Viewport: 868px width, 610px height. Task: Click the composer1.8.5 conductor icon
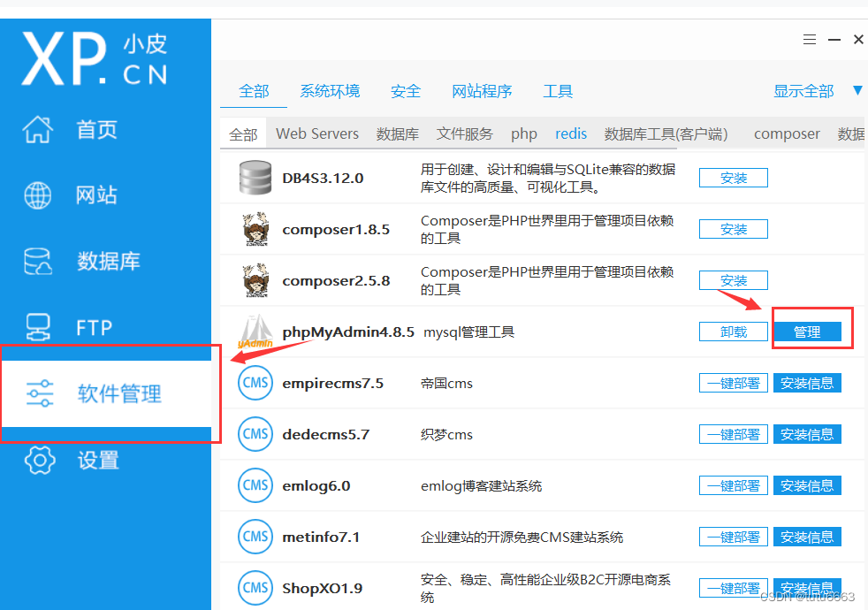click(255, 229)
